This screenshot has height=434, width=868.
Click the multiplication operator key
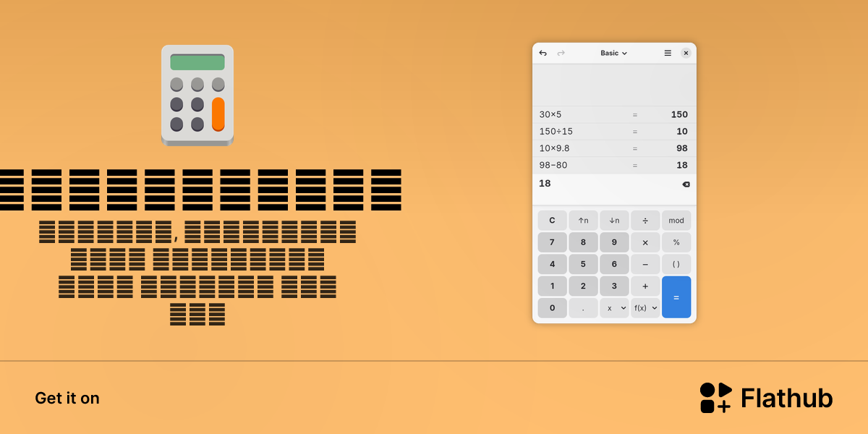pyautogui.click(x=645, y=242)
